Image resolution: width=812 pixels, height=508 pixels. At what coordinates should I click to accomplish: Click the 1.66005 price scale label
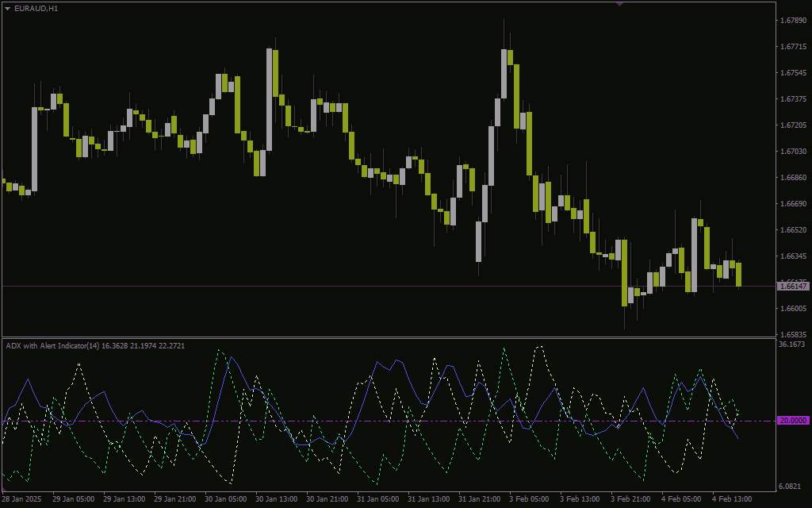coord(794,309)
